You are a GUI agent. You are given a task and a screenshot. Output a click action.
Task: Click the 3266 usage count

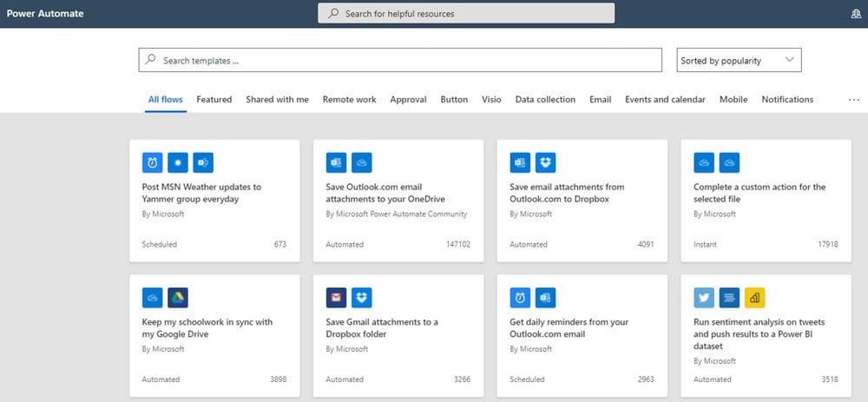(x=462, y=379)
